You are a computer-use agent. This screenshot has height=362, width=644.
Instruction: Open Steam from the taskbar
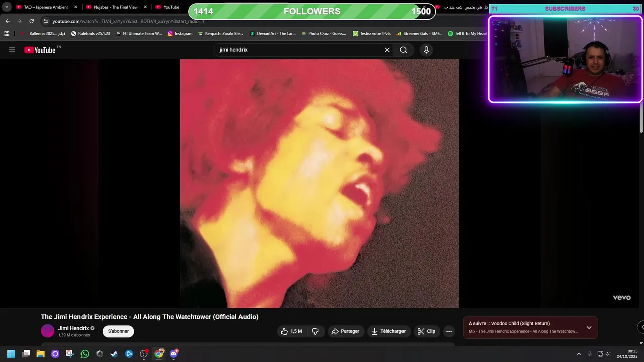[x=114, y=354]
